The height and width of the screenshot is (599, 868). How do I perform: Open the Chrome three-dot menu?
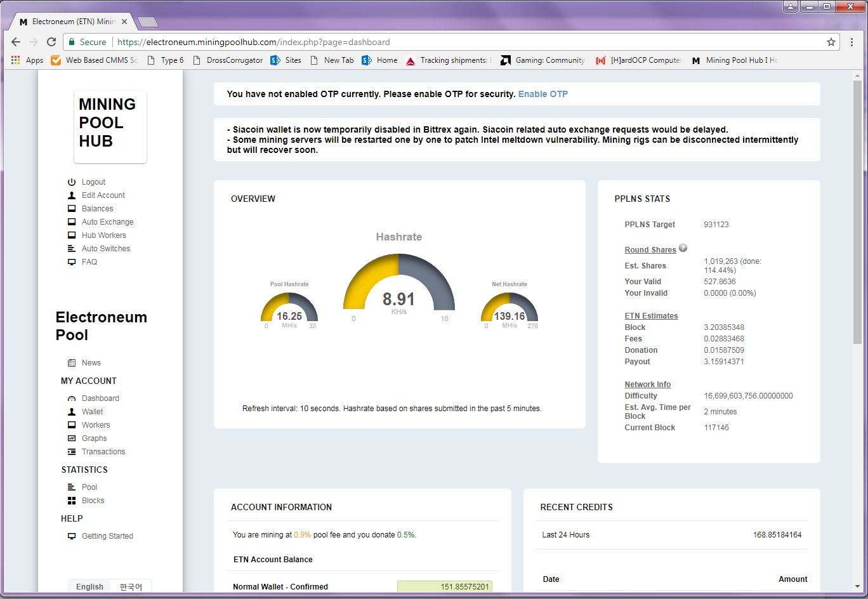852,42
